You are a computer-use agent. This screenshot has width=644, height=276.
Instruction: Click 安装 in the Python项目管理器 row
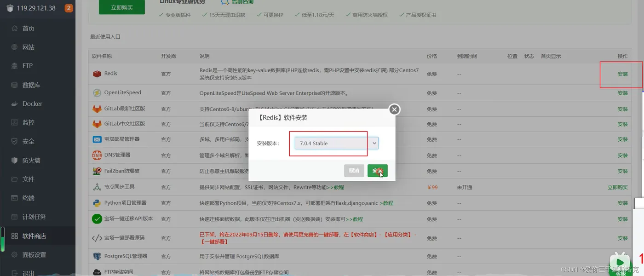pyautogui.click(x=622, y=203)
